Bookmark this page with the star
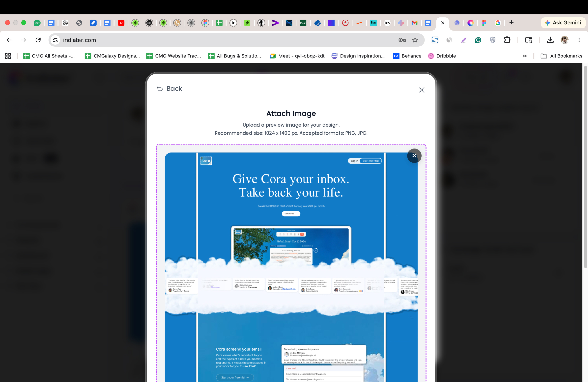This screenshot has height=382, width=588. (415, 40)
